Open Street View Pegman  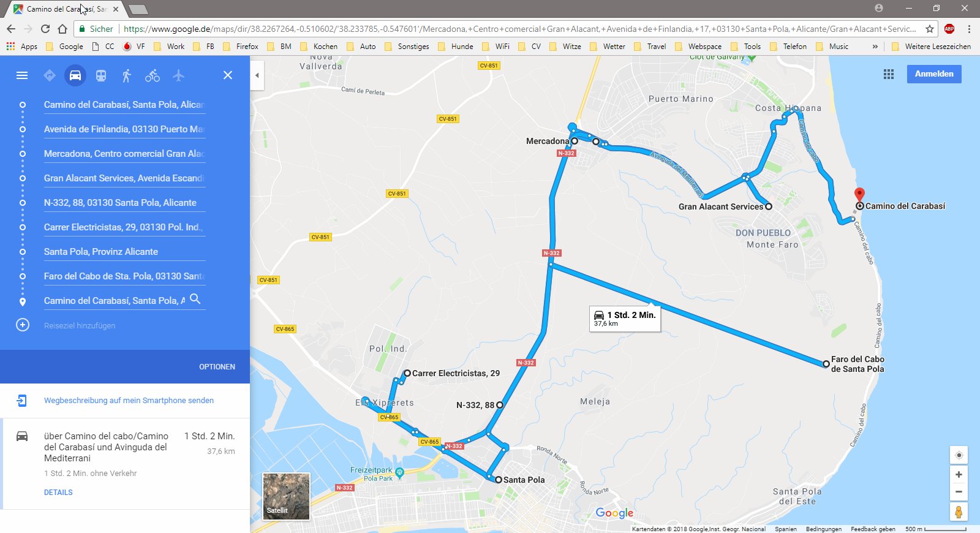click(959, 512)
